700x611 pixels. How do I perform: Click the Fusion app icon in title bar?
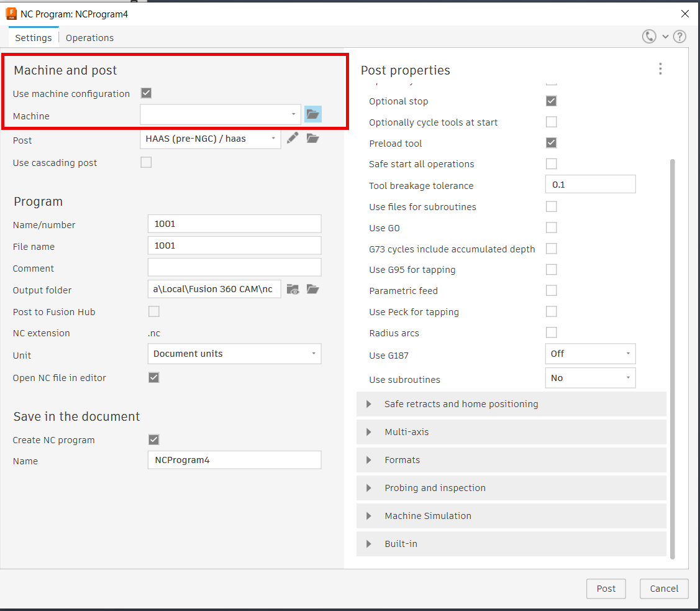pyautogui.click(x=11, y=14)
